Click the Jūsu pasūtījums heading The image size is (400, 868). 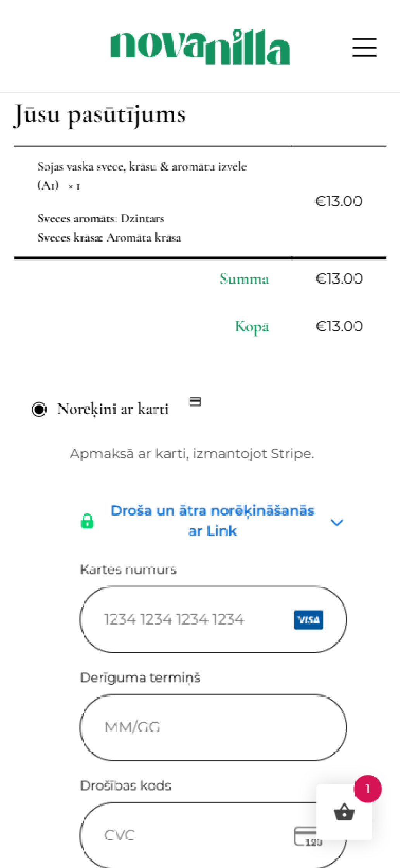coord(100,115)
